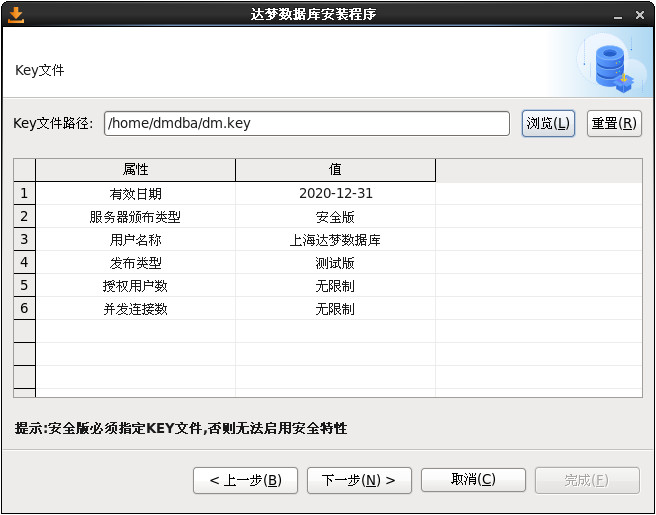This screenshot has height=515, width=656.
Task: Click the 属性 column header
Action: (136, 170)
